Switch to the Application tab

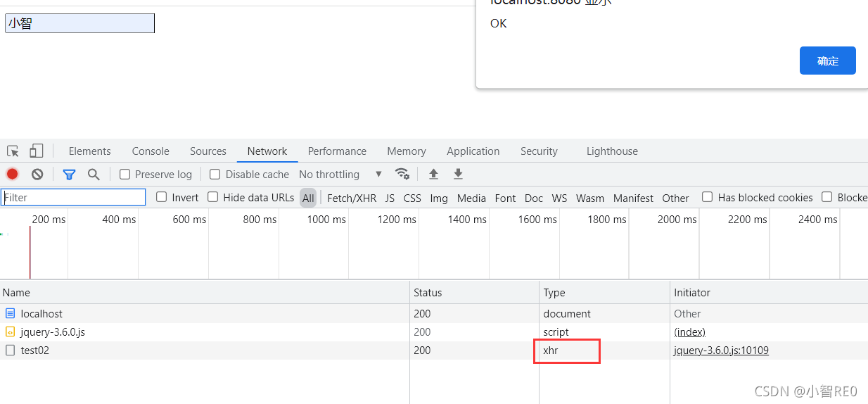(x=473, y=151)
